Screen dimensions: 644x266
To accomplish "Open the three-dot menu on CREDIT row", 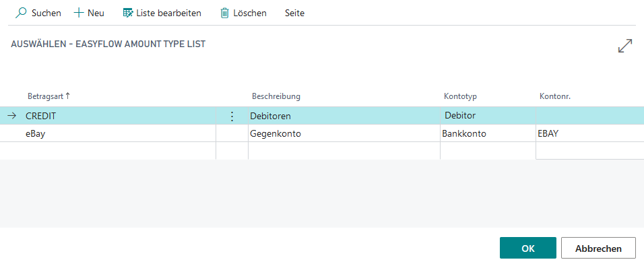I will point(232,117).
